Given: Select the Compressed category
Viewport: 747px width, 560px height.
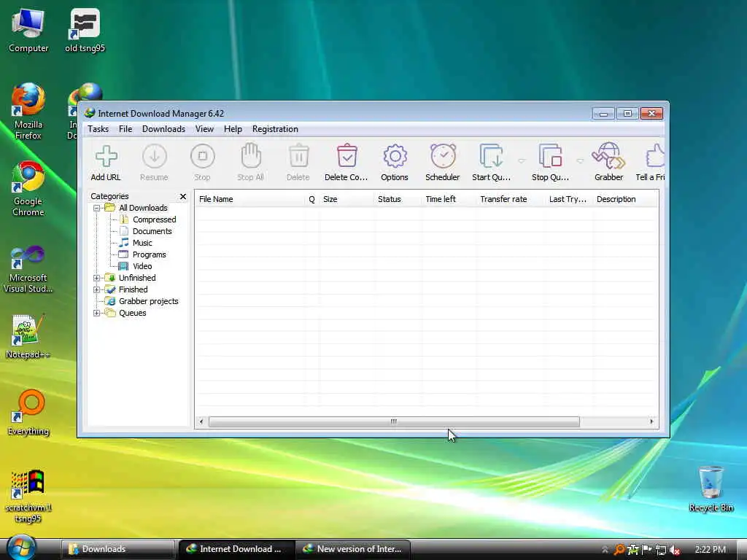Looking at the screenshot, I should pyautogui.click(x=154, y=219).
